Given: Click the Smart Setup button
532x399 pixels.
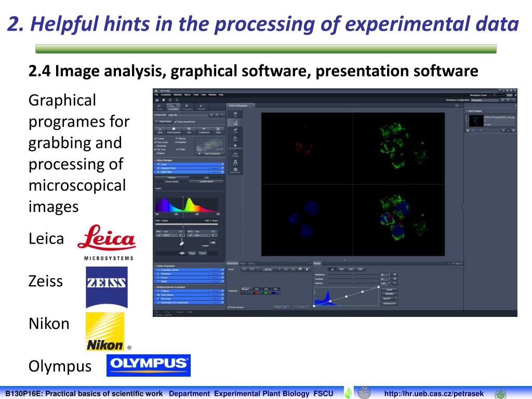Looking at the screenshot, I should [163, 122].
